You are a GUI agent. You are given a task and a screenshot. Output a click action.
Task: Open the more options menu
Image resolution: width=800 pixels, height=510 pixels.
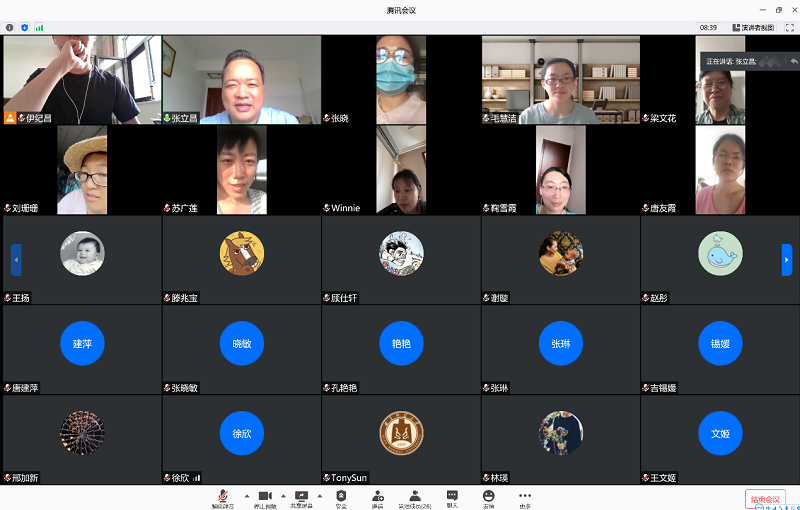525,497
